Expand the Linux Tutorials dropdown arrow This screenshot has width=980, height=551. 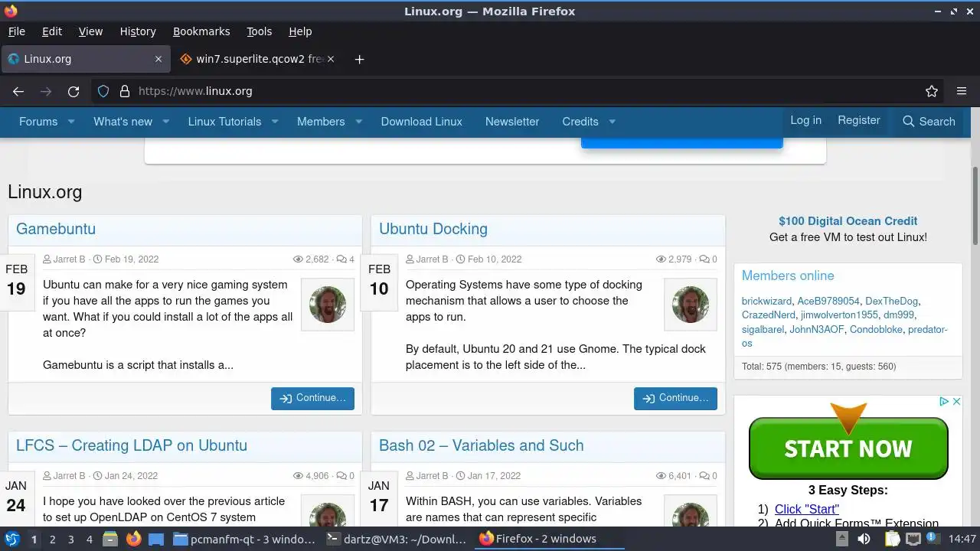275,121
